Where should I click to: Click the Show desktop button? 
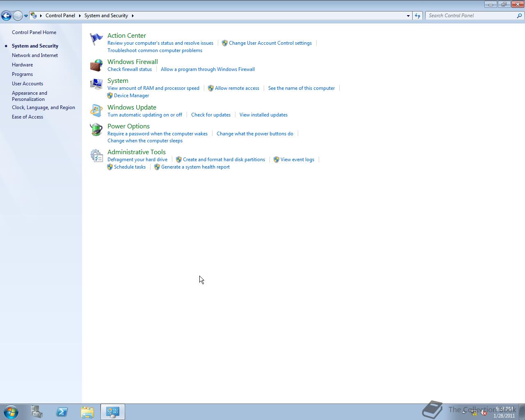(522, 412)
